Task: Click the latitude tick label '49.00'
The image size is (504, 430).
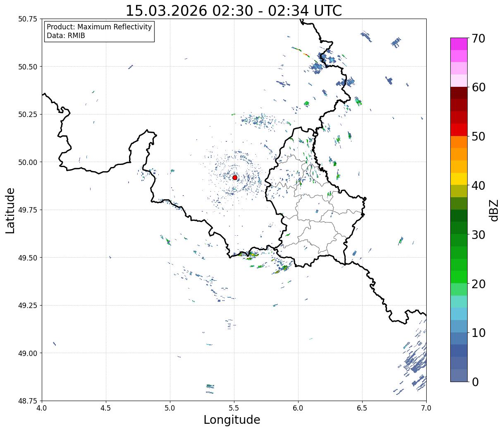Action: (x=27, y=353)
